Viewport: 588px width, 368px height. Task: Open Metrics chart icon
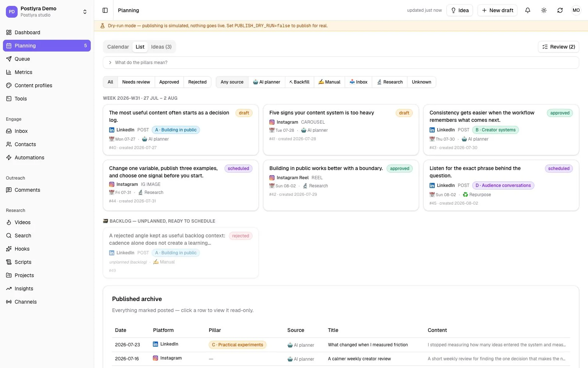[9, 72]
